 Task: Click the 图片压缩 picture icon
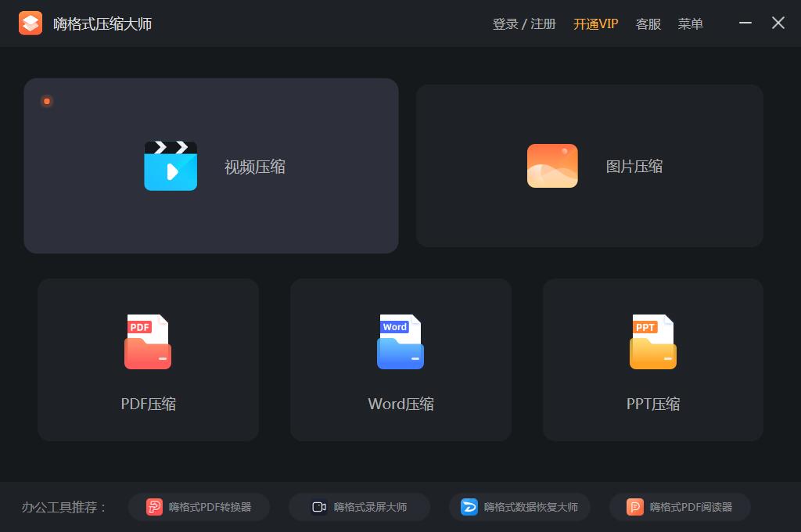coord(553,166)
